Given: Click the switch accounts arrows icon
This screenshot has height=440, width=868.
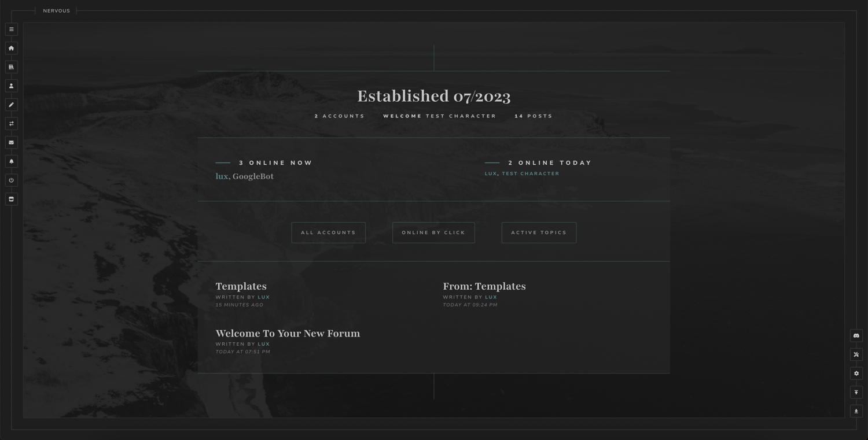Looking at the screenshot, I should [x=11, y=124].
